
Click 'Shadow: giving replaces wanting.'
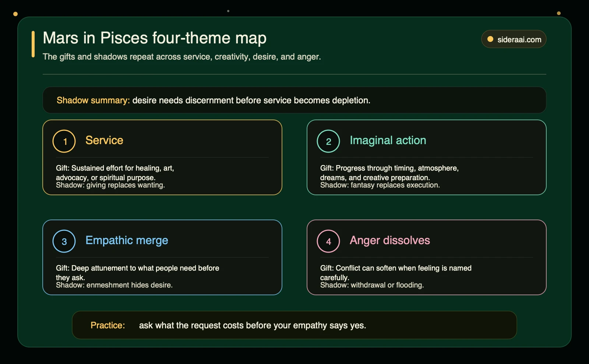coord(110,185)
